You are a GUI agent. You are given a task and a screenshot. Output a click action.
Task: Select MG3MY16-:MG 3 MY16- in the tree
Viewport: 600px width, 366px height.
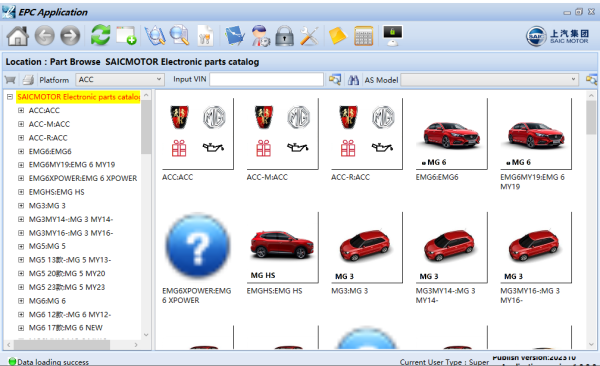point(71,233)
